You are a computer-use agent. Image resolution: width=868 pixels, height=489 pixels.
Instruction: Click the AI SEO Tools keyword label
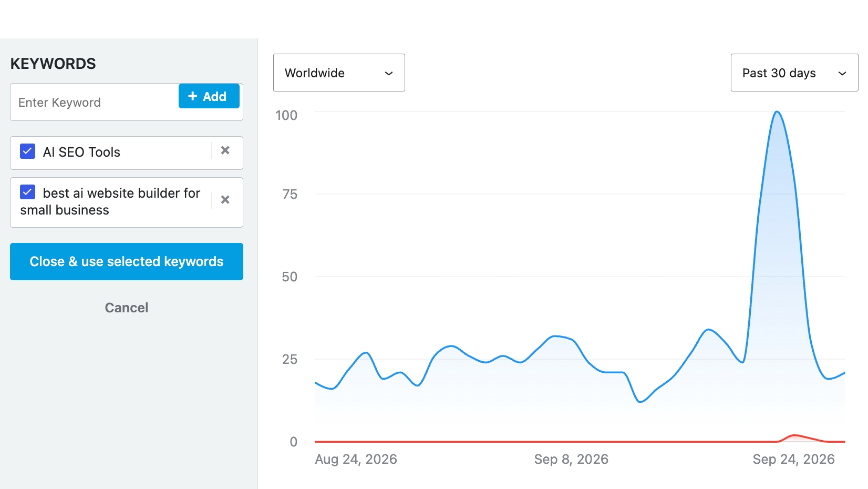[x=81, y=152]
